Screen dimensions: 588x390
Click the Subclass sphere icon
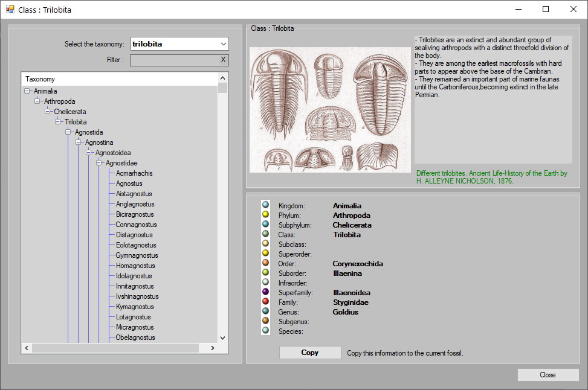(265, 243)
